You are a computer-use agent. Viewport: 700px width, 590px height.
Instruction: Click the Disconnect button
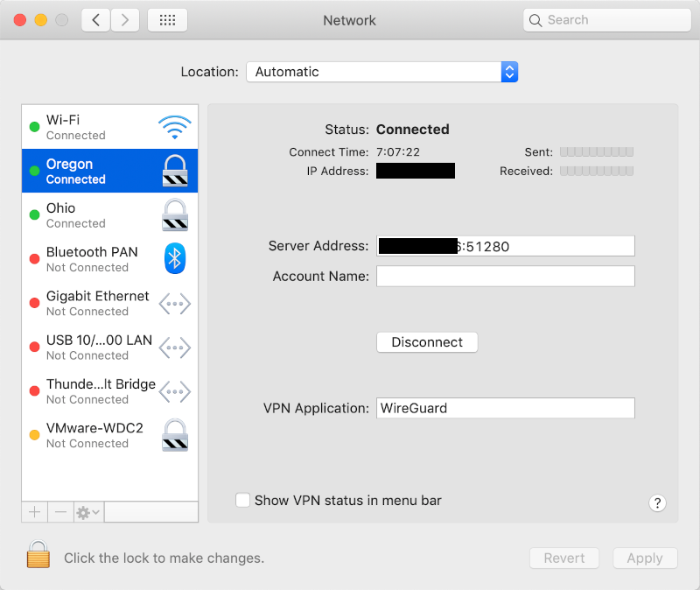tap(427, 342)
